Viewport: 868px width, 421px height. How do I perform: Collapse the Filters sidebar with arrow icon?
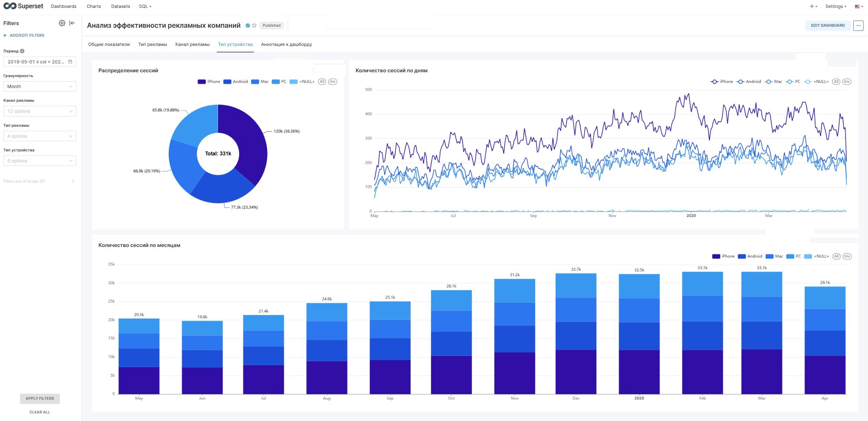click(72, 23)
